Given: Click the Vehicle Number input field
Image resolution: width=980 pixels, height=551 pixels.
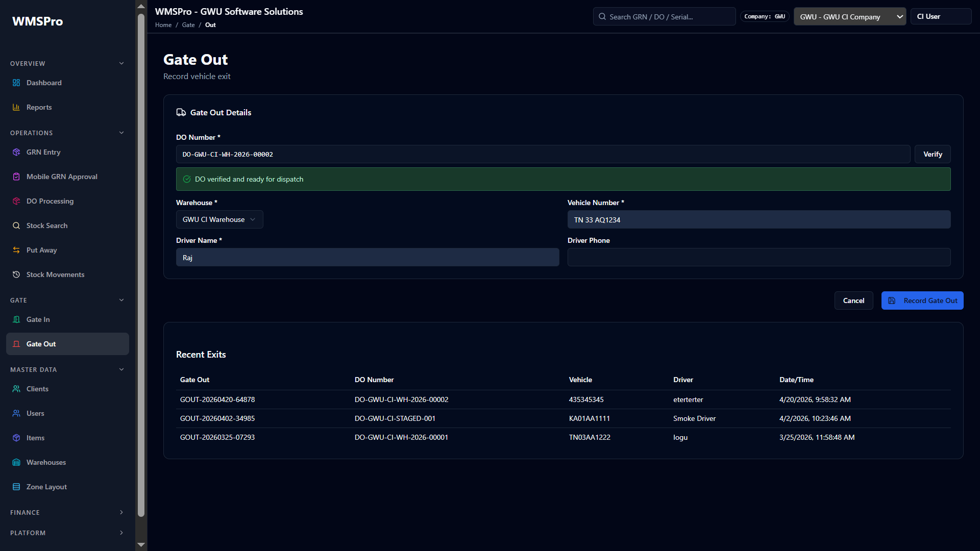Looking at the screenshot, I should point(759,219).
